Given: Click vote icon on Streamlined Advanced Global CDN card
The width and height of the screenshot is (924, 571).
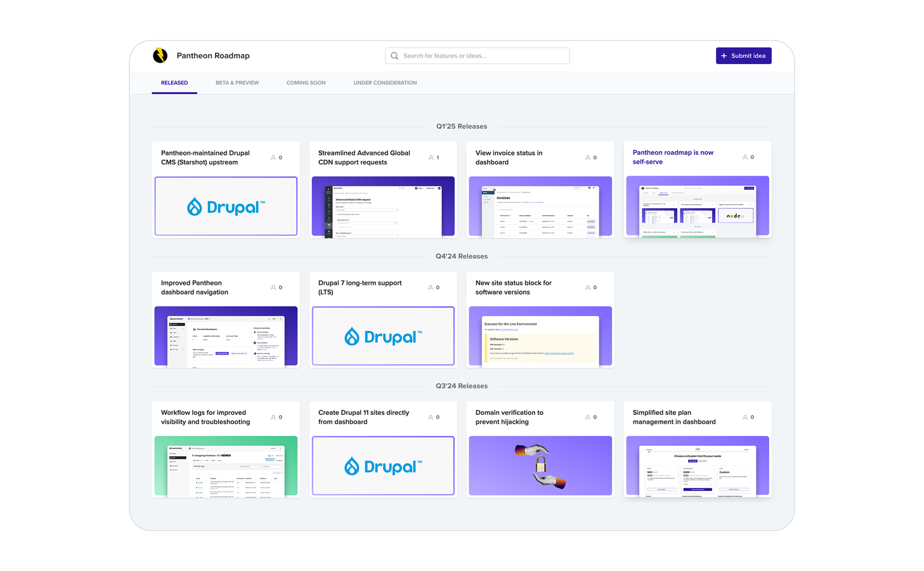Looking at the screenshot, I should click(431, 157).
